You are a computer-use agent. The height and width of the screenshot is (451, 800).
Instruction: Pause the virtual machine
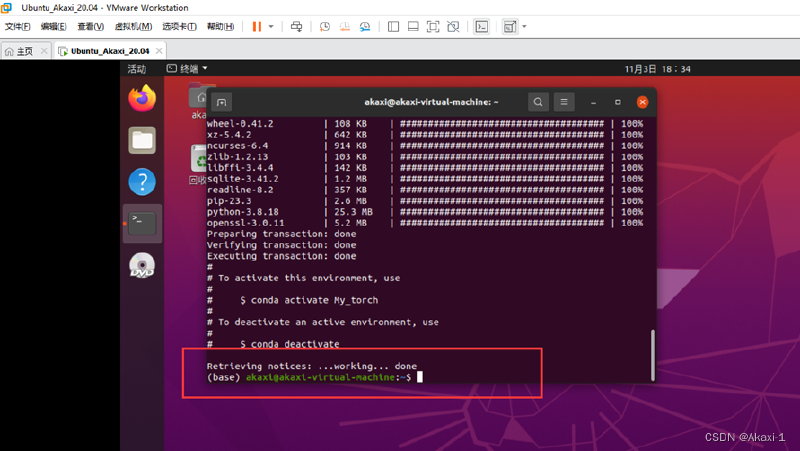257,27
